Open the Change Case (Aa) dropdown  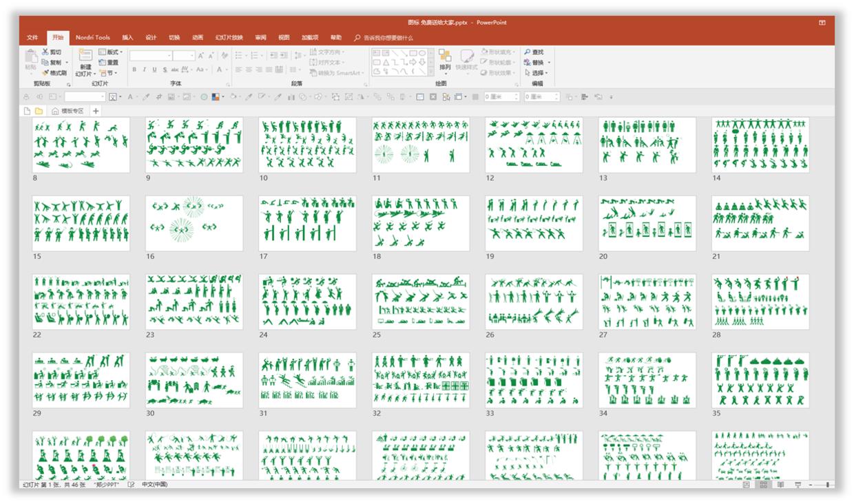click(202, 70)
